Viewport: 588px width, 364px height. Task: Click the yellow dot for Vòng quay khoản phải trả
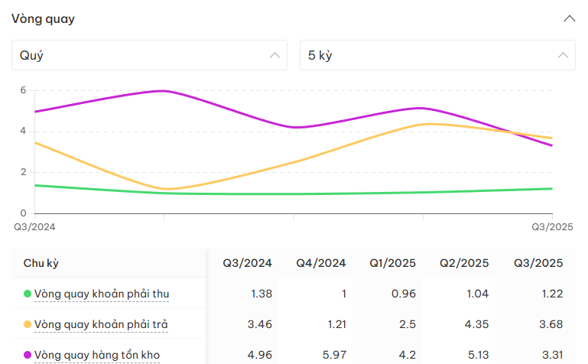pyautogui.click(x=28, y=324)
